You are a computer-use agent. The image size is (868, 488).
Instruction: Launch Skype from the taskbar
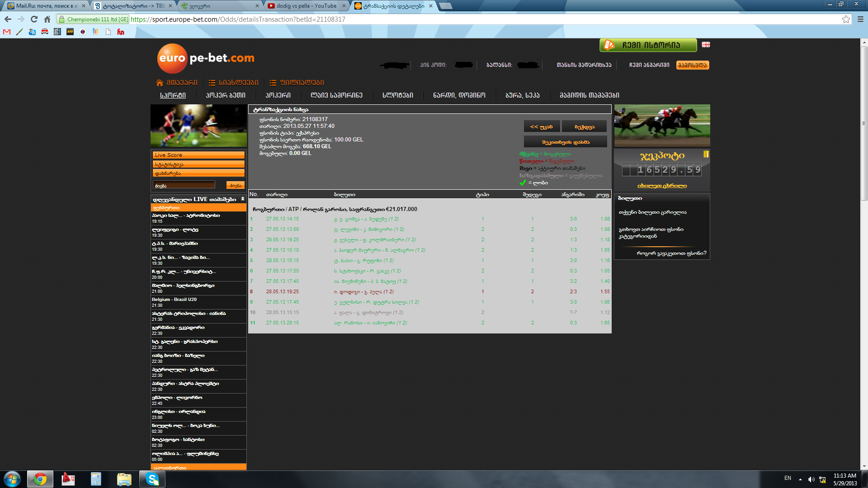pyautogui.click(x=152, y=479)
